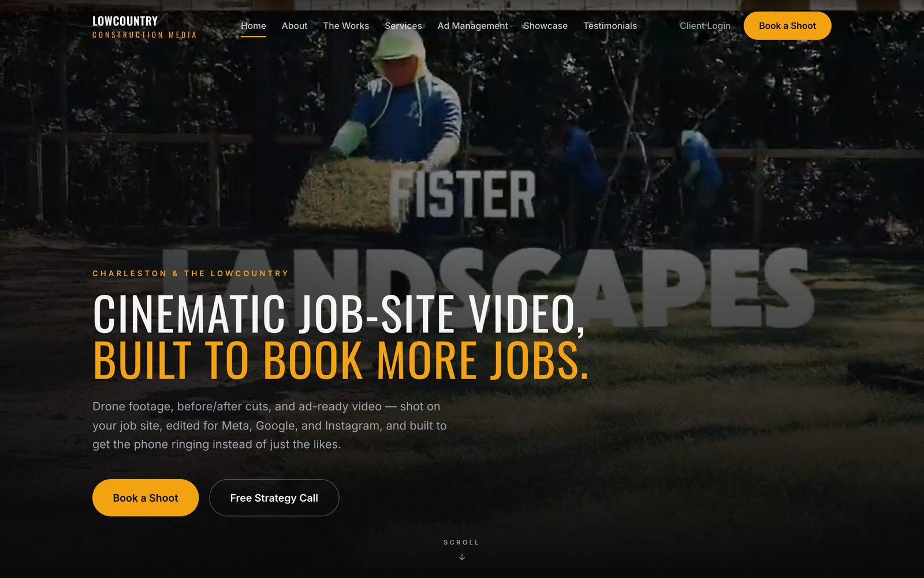The height and width of the screenshot is (578, 924).
Task: Click the 'Charleston & the Lowcountry' tagline
Action: click(x=191, y=273)
